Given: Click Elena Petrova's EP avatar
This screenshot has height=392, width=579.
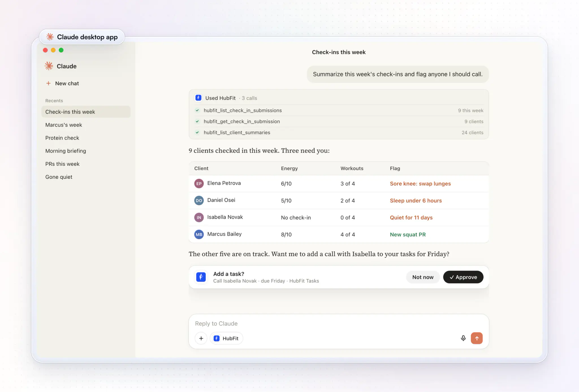Looking at the screenshot, I should tap(199, 184).
